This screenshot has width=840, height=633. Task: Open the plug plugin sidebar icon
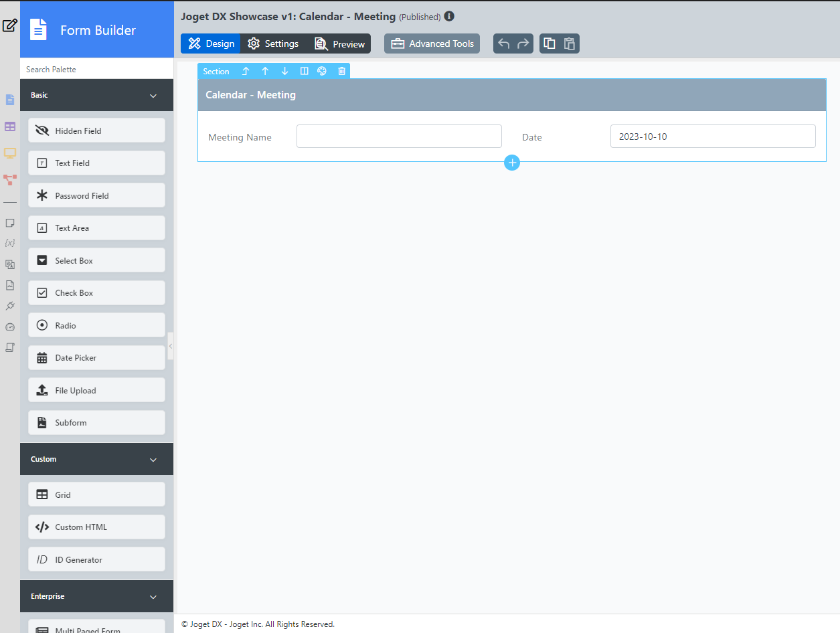pyautogui.click(x=10, y=306)
